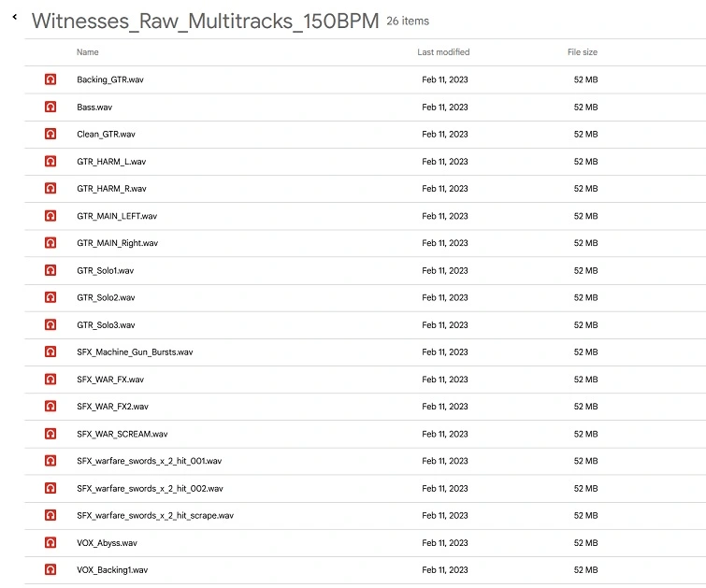
Task: Click audio icon next to VOX_Abyss.wav
Action: click(50, 543)
